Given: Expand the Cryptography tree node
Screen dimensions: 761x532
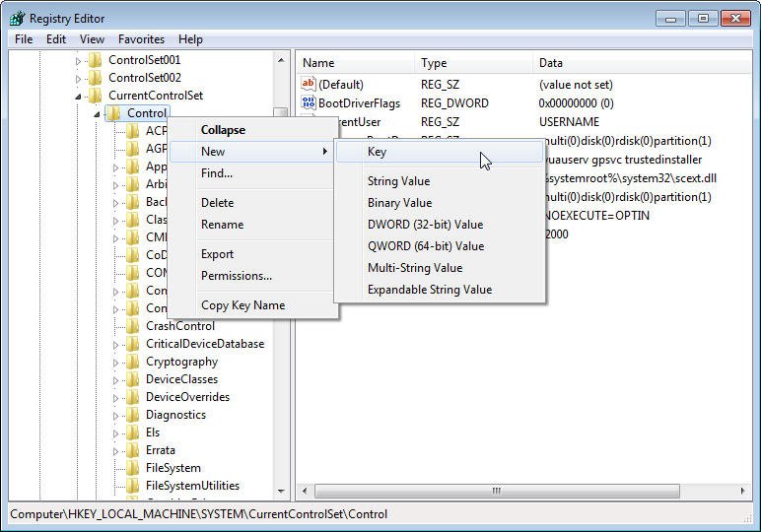Looking at the screenshot, I should coord(115,363).
